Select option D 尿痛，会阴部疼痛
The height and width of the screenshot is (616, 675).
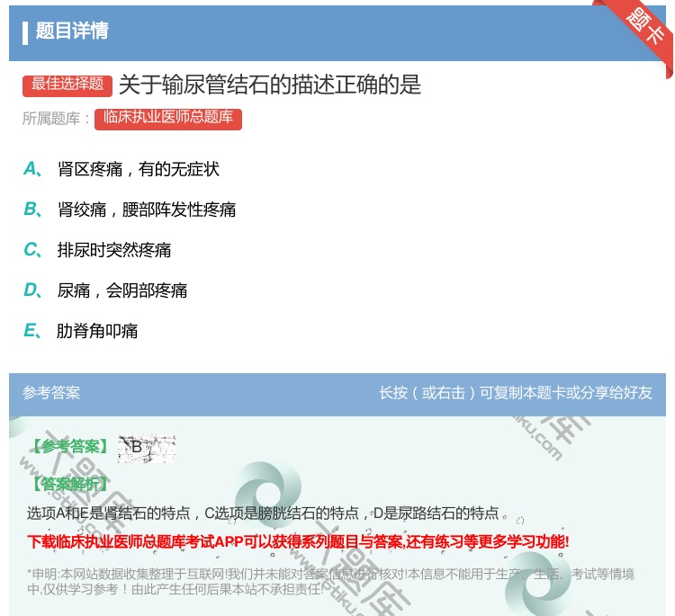tap(105, 290)
